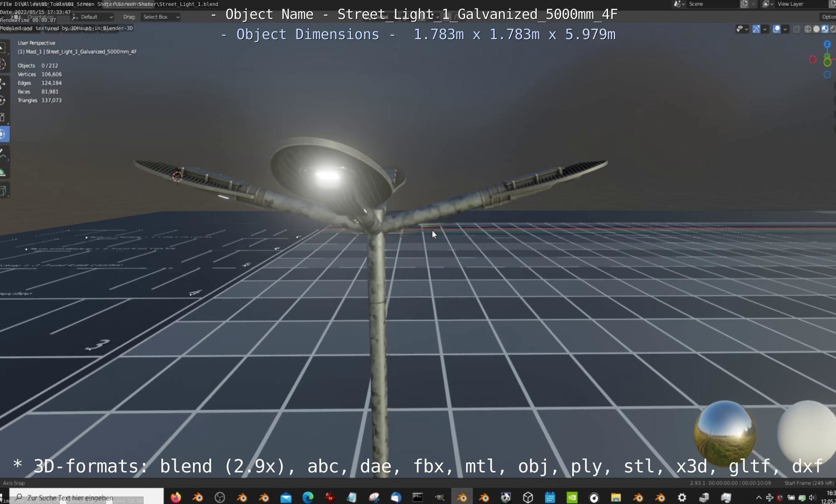Click the Windows search text box
Image resolution: width=836 pixels, height=504 pixels.
[x=86, y=497]
